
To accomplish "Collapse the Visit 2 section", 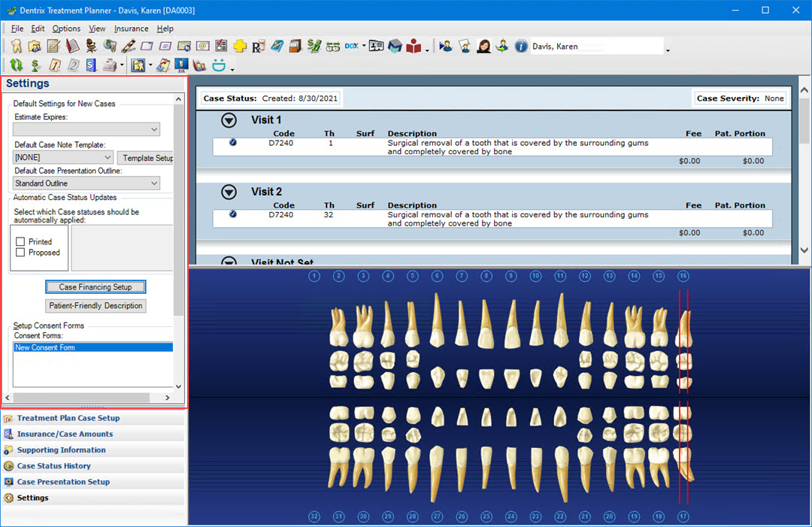I will 229,192.
